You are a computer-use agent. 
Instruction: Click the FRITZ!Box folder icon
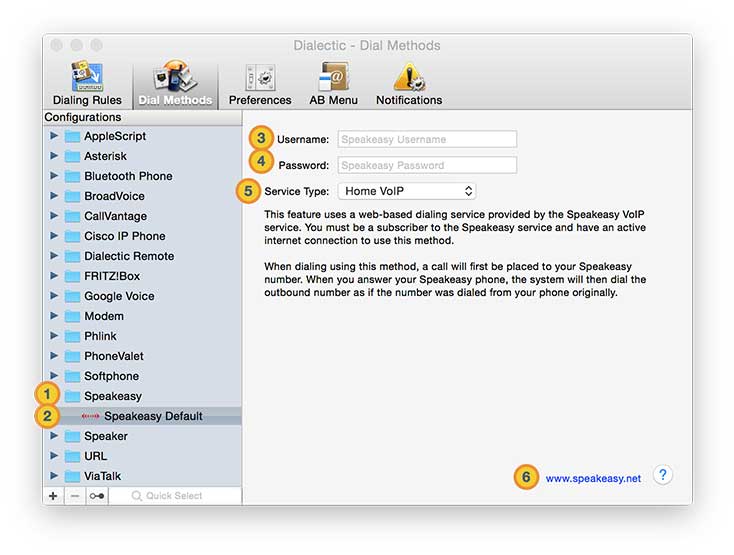[x=72, y=277]
